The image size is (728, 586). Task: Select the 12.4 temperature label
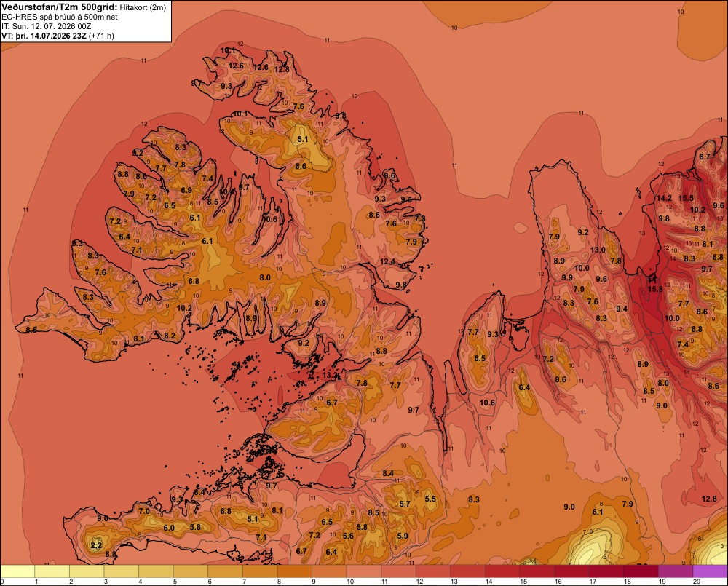[x=387, y=262]
